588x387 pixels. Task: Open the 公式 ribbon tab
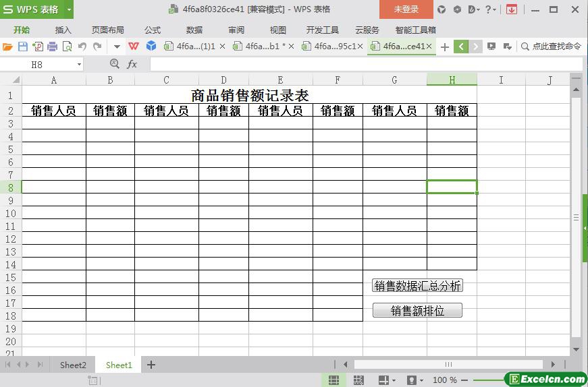pos(153,30)
